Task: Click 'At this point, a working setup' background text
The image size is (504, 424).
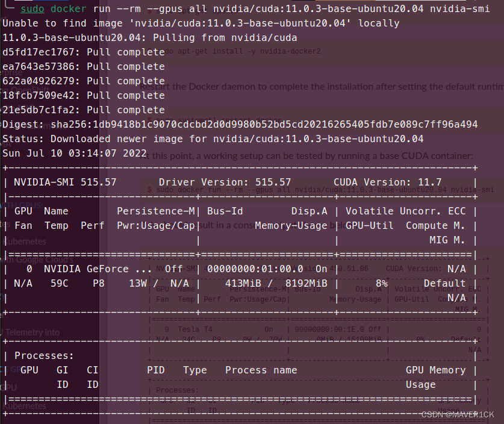Action: pyautogui.click(x=306, y=156)
